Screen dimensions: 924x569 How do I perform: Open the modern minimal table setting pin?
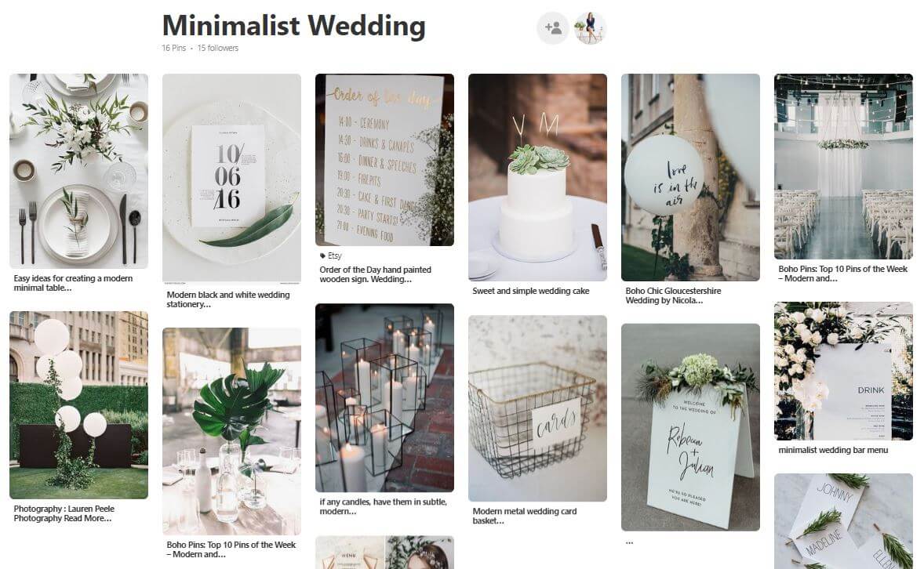(79, 171)
